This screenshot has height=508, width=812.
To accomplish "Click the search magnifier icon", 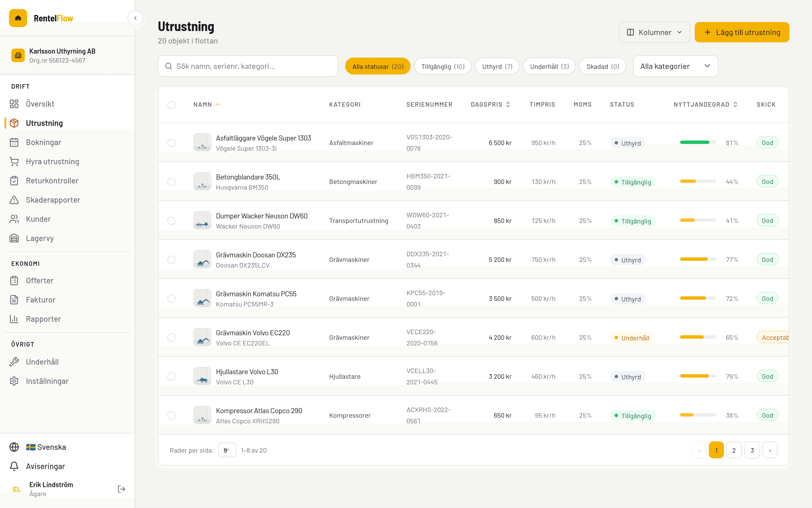I will point(169,66).
